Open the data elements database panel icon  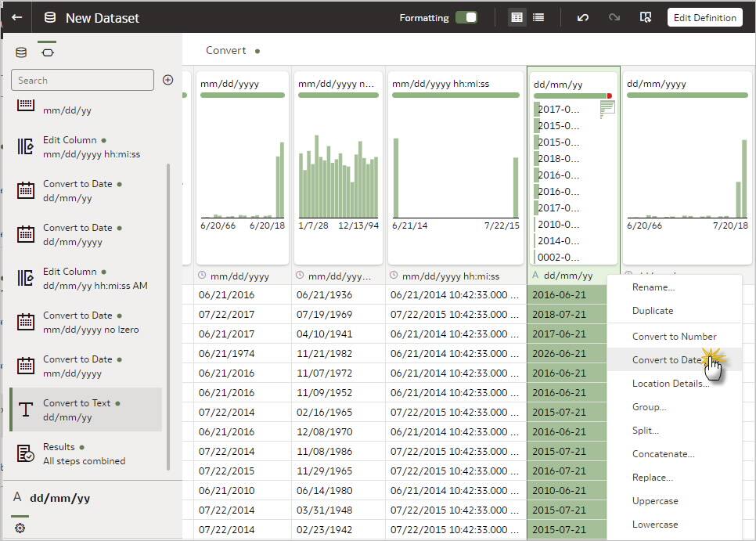[x=21, y=52]
